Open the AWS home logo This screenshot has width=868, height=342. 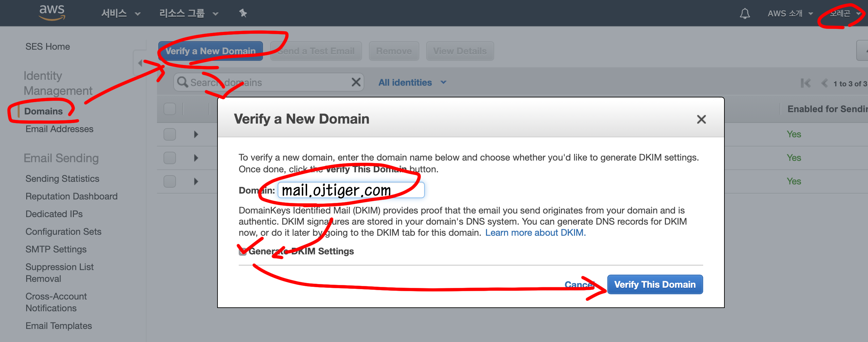[x=52, y=13]
